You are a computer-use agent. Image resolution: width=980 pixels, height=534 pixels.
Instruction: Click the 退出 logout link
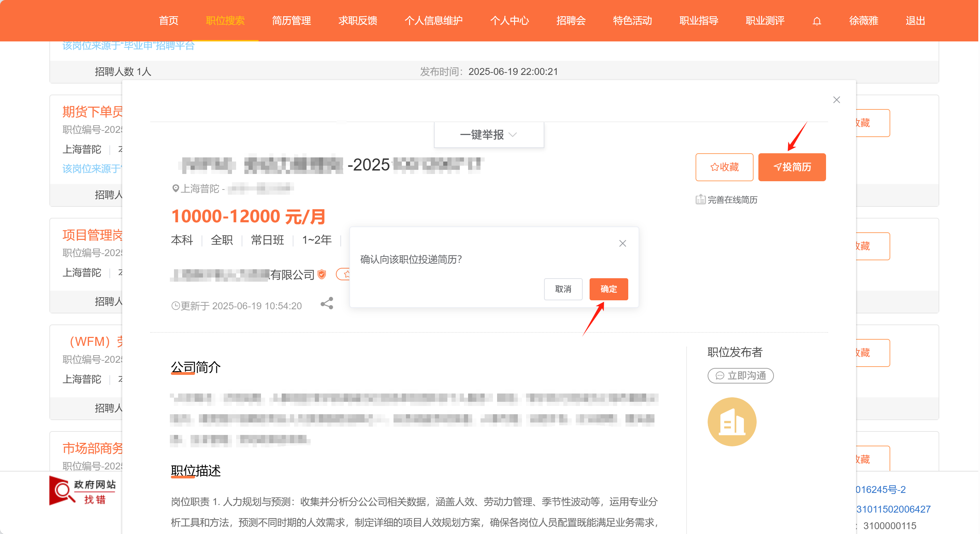click(915, 21)
